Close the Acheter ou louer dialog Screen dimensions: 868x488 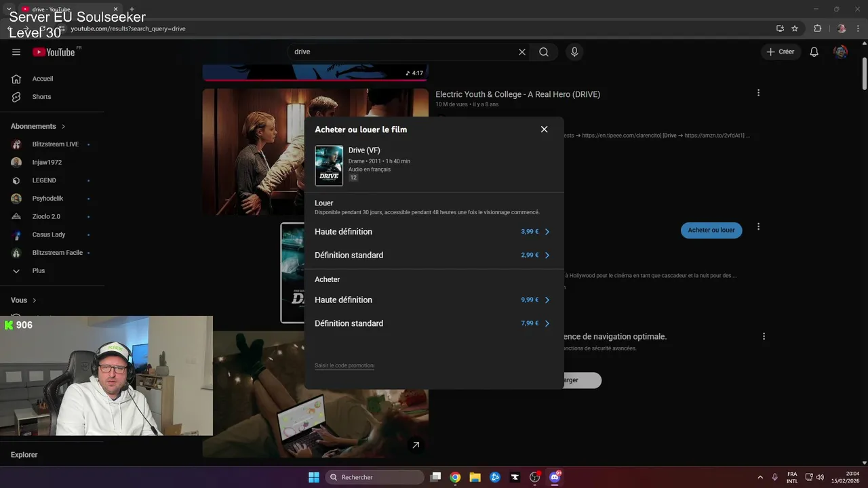(544, 129)
